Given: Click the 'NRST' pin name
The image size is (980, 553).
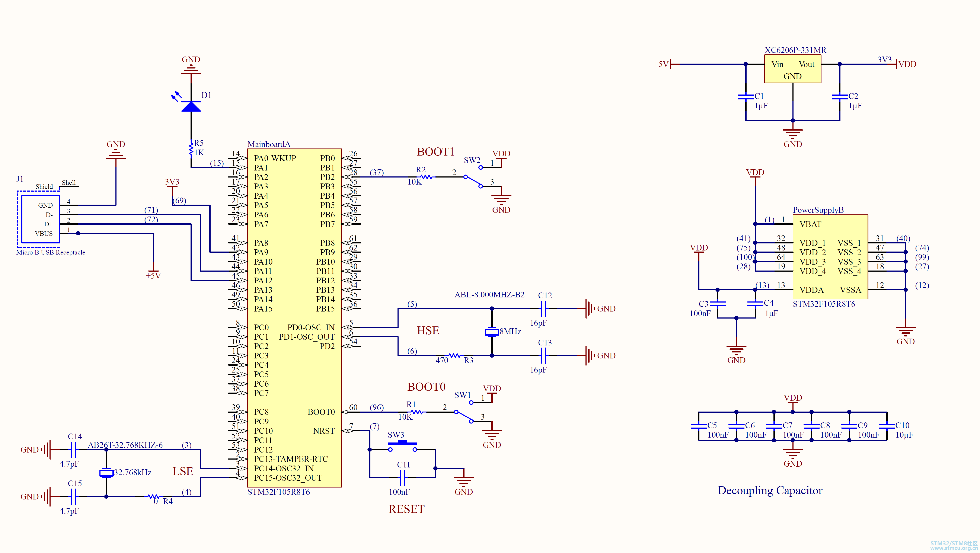Looking at the screenshot, I should [324, 431].
